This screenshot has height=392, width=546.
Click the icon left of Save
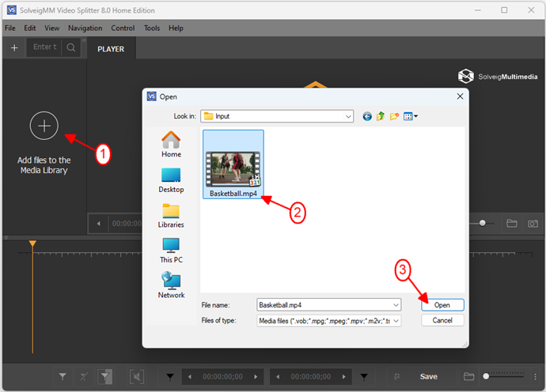pyautogui.click(x=396, y=376)
